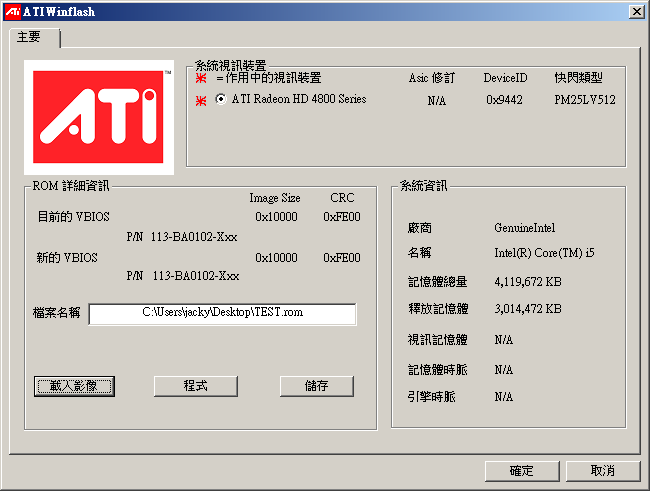This screenshot has width=650, height=491.
Task: Click the Image Size column header
Action: 275,198
